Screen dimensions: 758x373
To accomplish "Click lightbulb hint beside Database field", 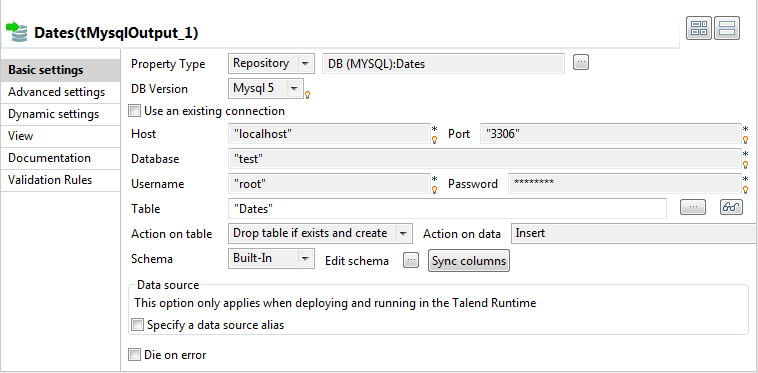I will click(x=746, y=164).
